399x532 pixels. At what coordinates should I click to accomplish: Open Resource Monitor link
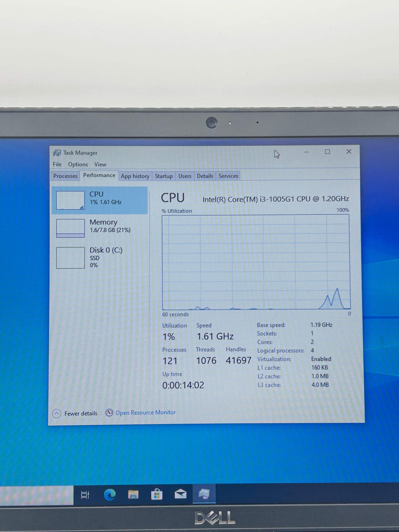pyautogui.click(x=145, y=412)
